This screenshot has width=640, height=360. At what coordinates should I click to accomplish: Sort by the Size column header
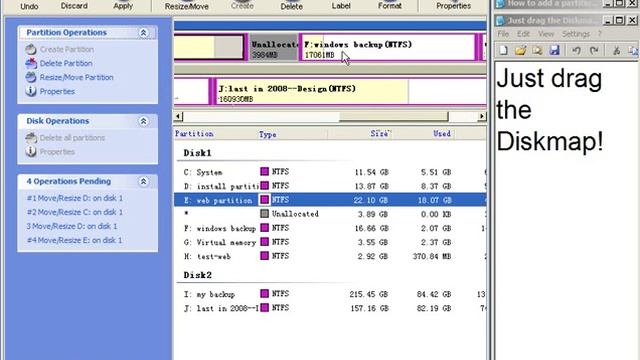pos(380,134)
